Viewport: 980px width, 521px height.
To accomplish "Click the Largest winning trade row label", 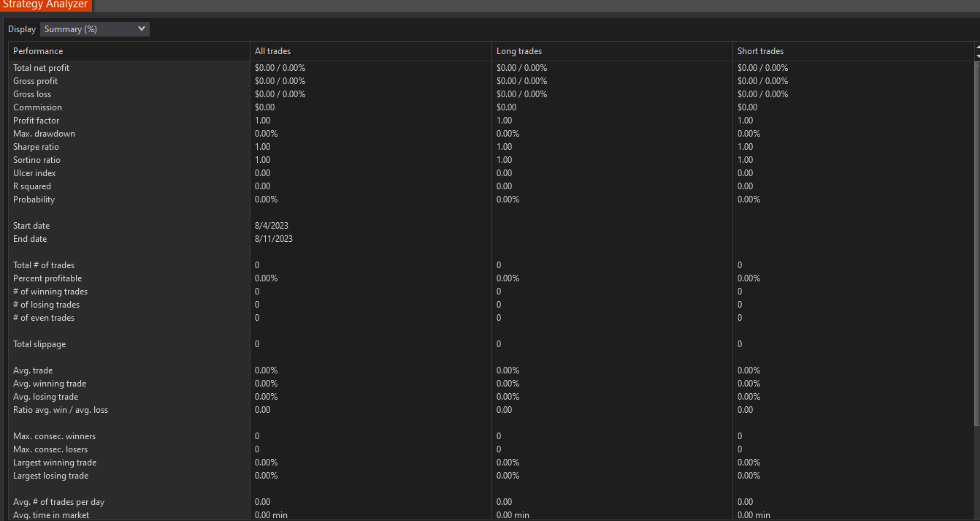I will coord(55,463).
